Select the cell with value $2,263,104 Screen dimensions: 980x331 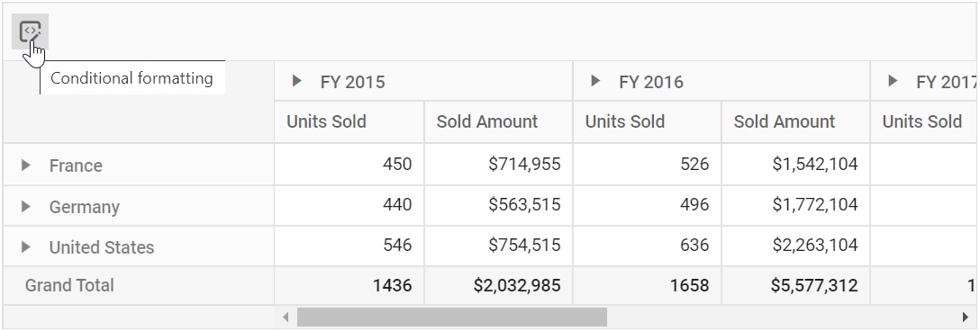click(x=795, y=246)
